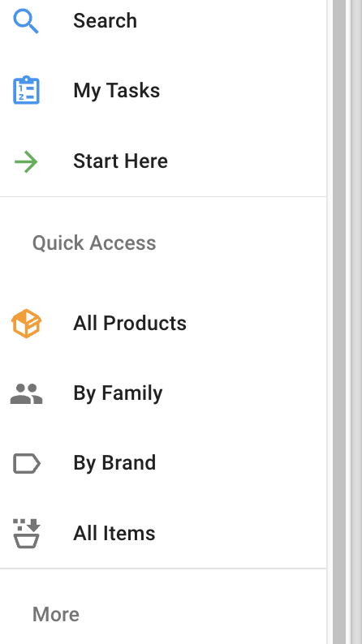The image size is (362, 644).
Task: Click the divider line above More
Action: point(163,569)
